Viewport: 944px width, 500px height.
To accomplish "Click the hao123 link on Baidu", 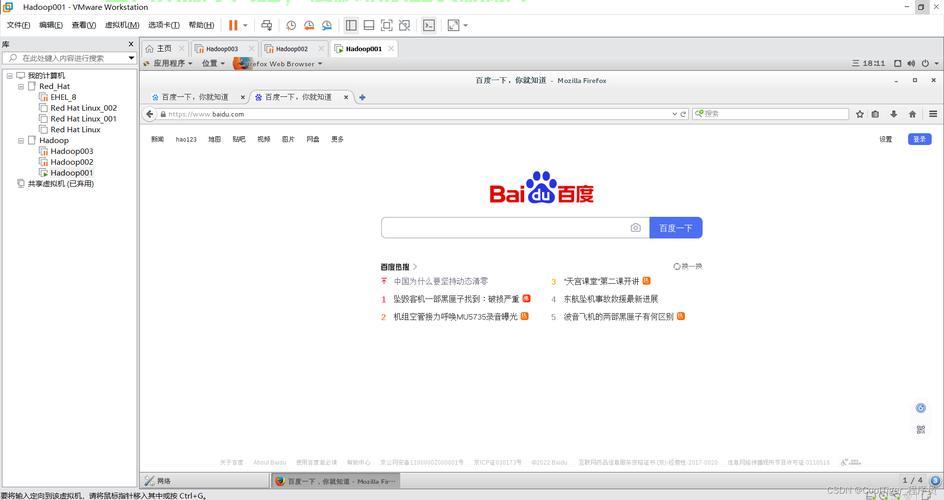I will [x=186, y=139].
